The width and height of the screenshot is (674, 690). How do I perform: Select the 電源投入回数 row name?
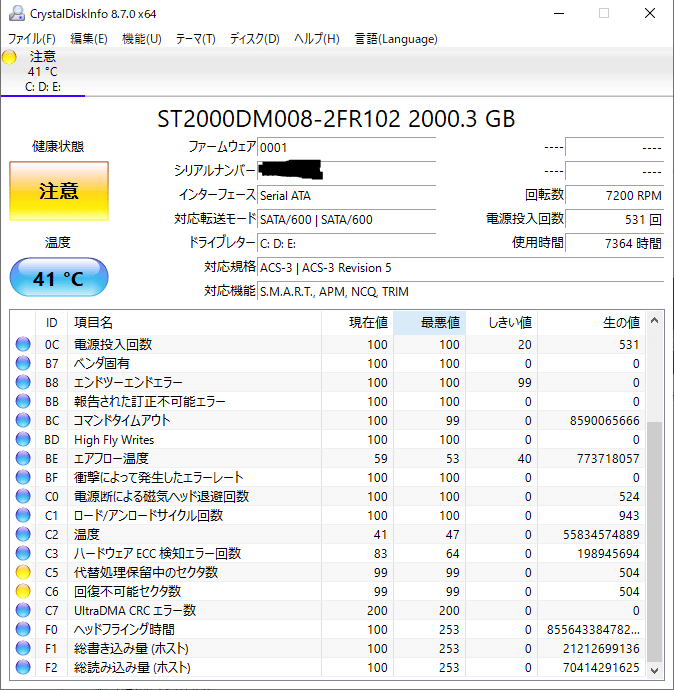click(x=113, y=344)
